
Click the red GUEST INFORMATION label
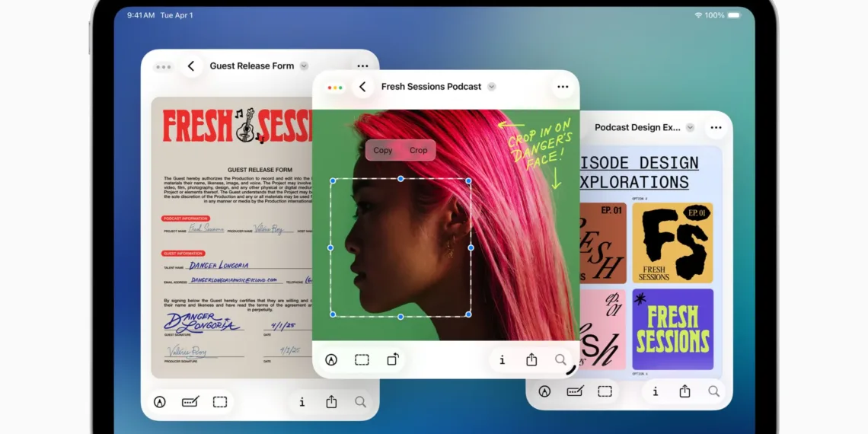pyautogui.click(x=183, y=254)
